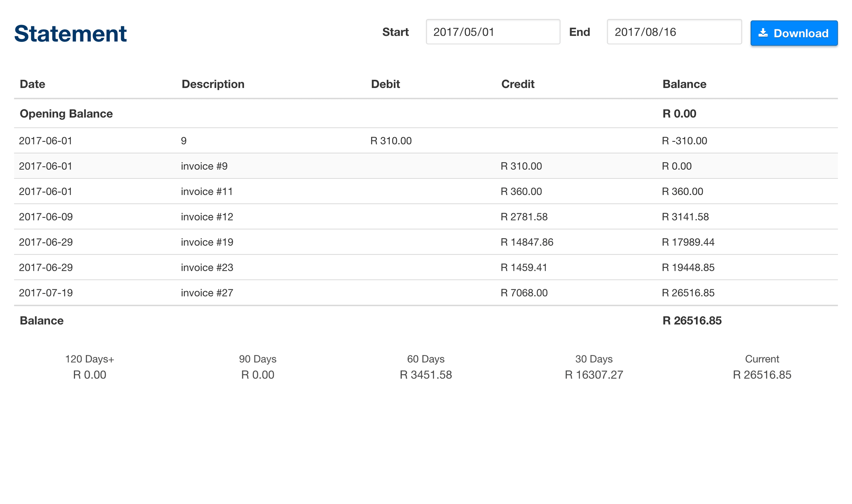The image size is (852, 504).
Task: Select the invoice #19 description
Action: pyautogui.click(x=207, y=242)
